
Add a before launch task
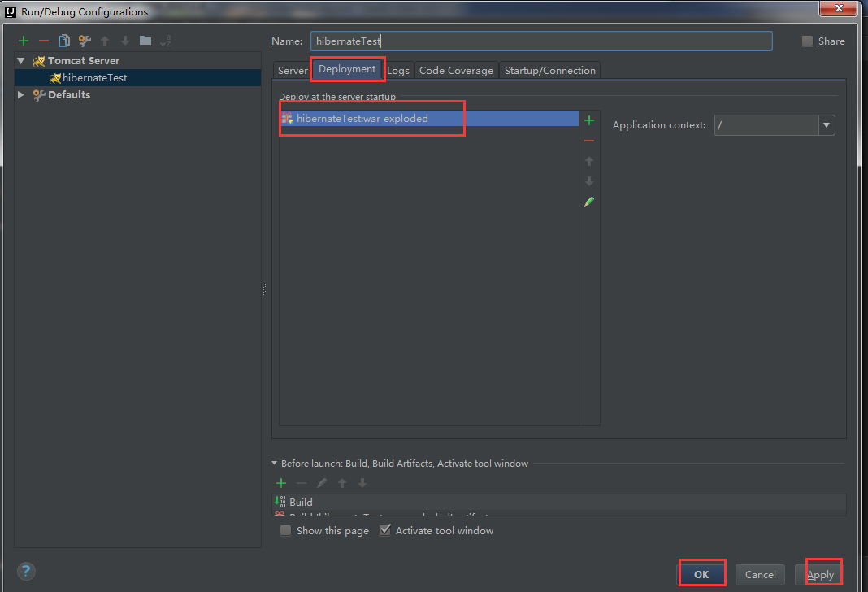281,484
